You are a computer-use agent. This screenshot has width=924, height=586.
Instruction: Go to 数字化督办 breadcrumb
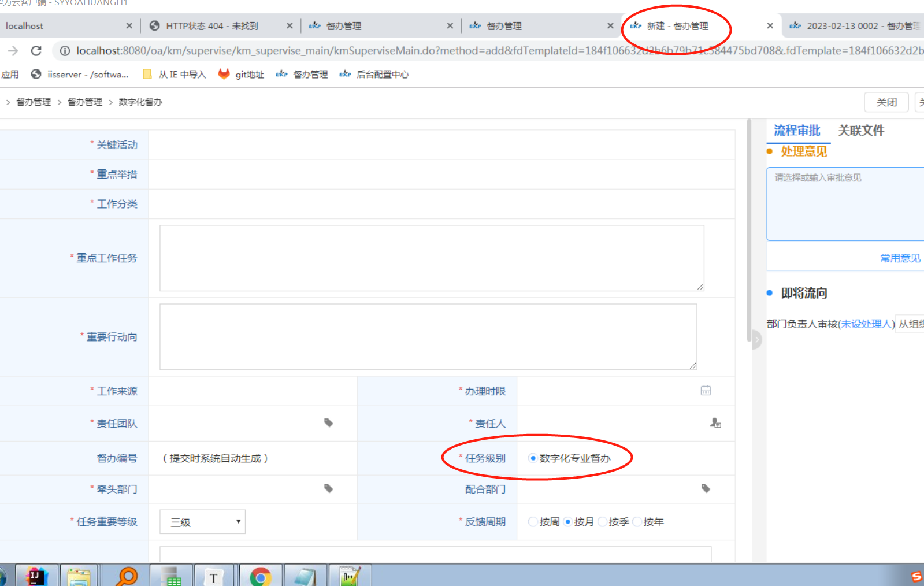click(x=140, y=102)
